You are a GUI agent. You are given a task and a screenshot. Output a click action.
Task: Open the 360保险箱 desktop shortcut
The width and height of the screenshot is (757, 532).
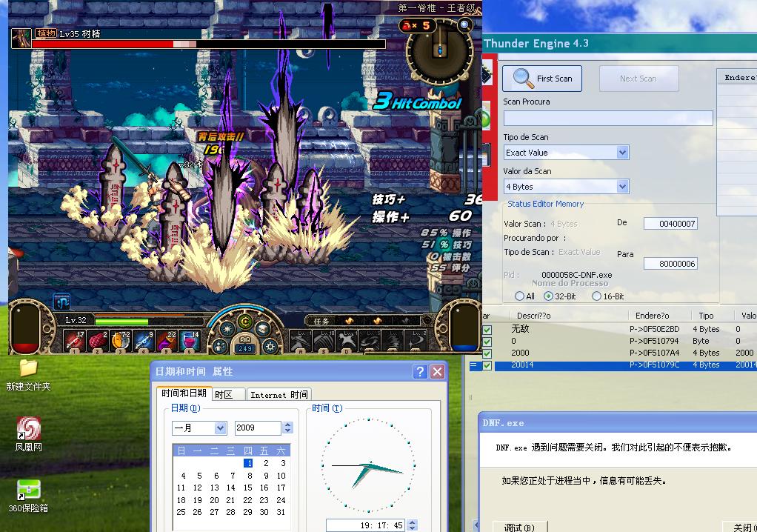point(28,496)
